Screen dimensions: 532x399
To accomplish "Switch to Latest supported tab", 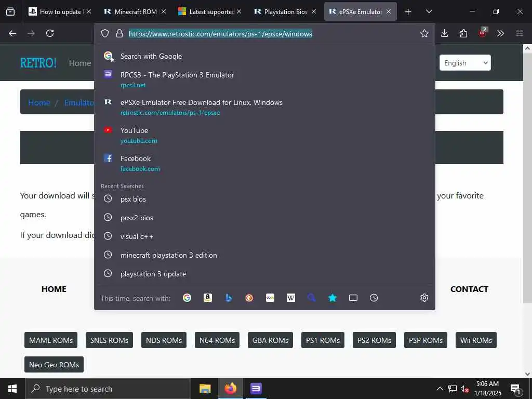I will (210, 12).
